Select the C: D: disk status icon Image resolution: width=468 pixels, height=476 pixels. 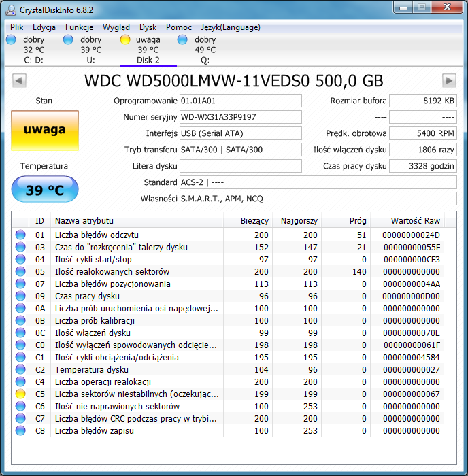pos(11,39)
